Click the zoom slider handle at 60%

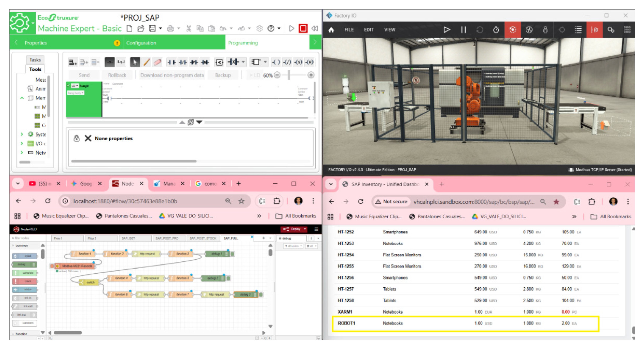(x=289, y=75)
